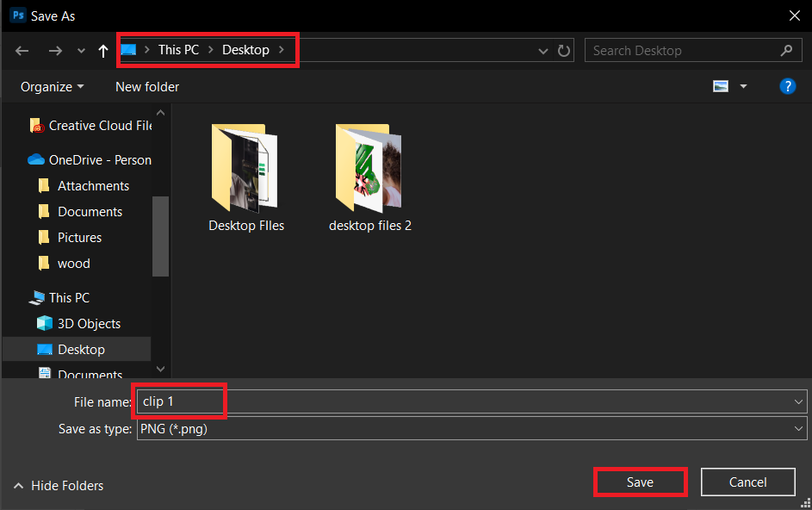The width and height of the screenshot is (812, 510).
Task: Expand the recent locations chevron in address bar
Action: (x=543, y=50)
